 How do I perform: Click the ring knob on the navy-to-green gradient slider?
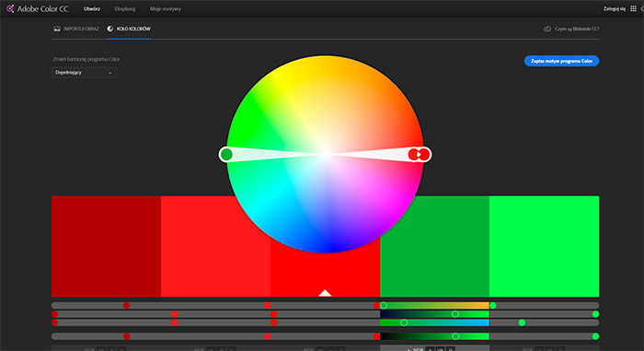pos(455,314)
